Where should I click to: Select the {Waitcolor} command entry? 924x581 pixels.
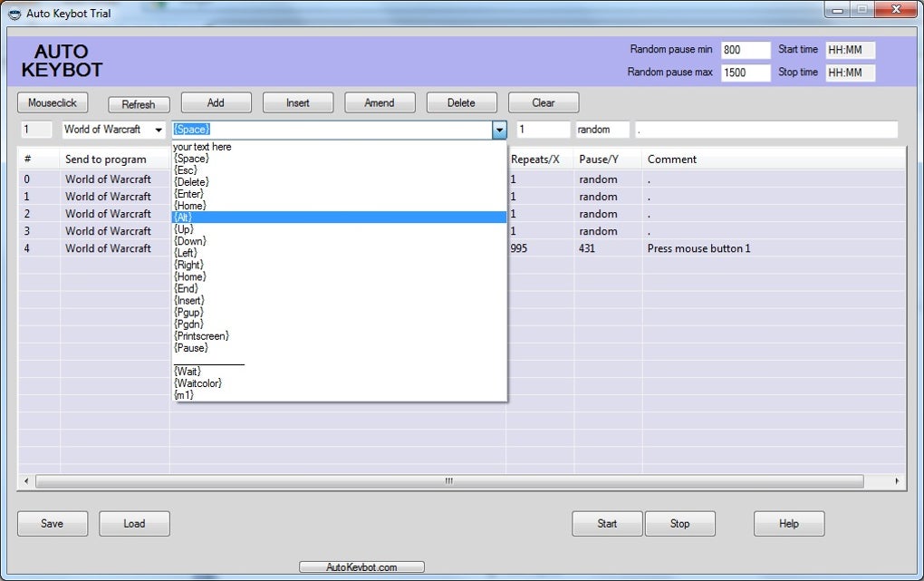340,382
